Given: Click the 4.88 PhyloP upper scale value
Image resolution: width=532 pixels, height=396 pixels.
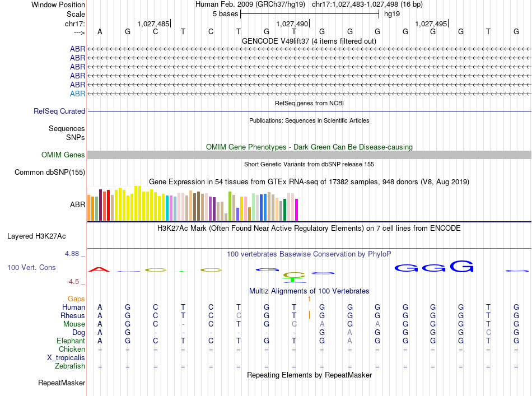Looking at the screenshot, I should click(72, 254).
